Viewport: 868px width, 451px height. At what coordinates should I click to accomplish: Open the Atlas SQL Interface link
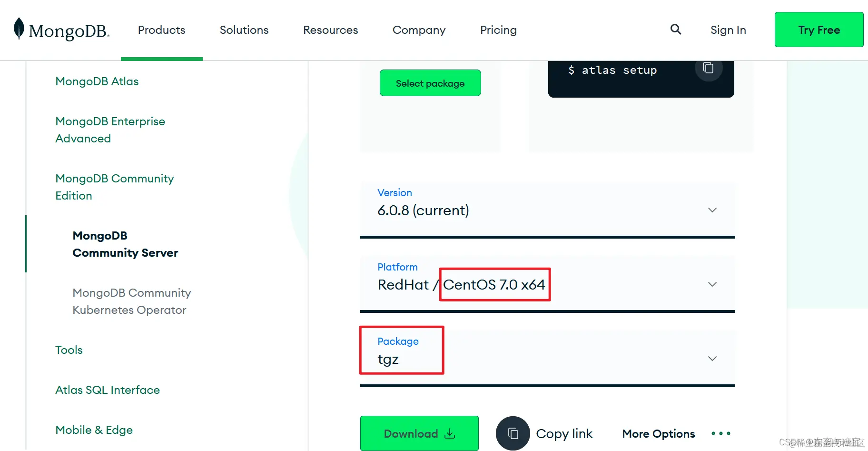click(108, 390)
